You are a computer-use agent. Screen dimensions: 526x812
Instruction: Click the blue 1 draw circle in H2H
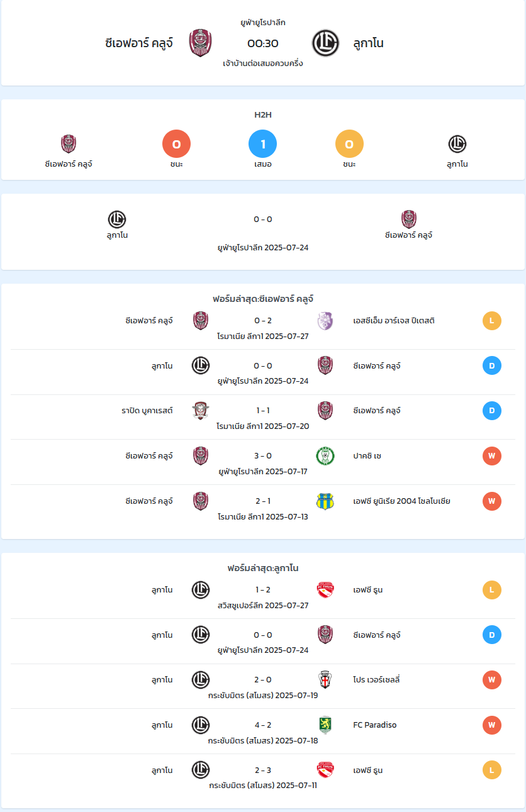[263, 144]
